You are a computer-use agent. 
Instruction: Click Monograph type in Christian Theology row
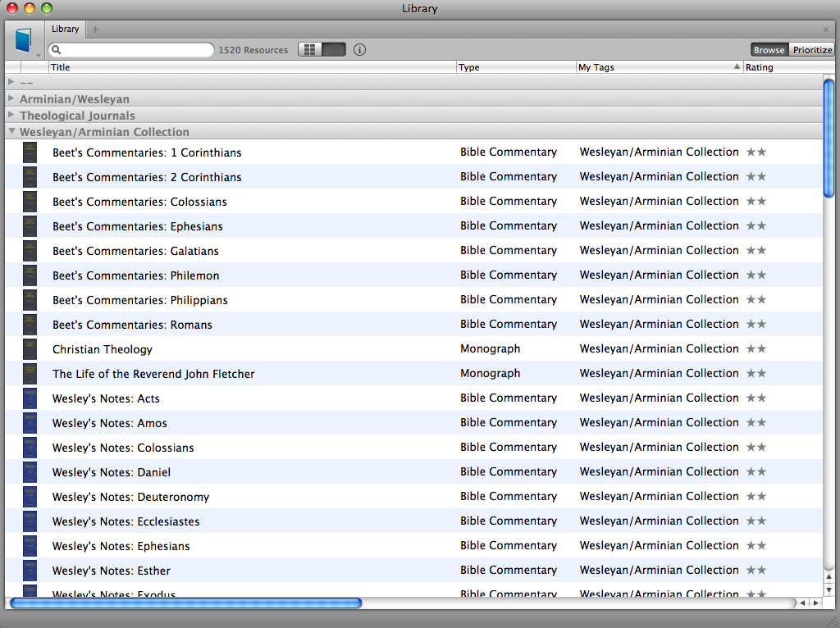coord(491,349)
